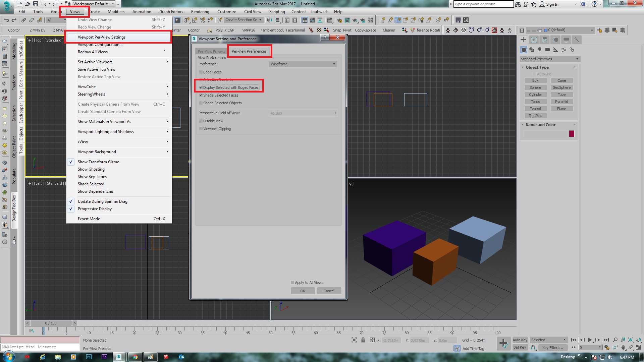Open the Modify command panel tab

tap(534, 40)
